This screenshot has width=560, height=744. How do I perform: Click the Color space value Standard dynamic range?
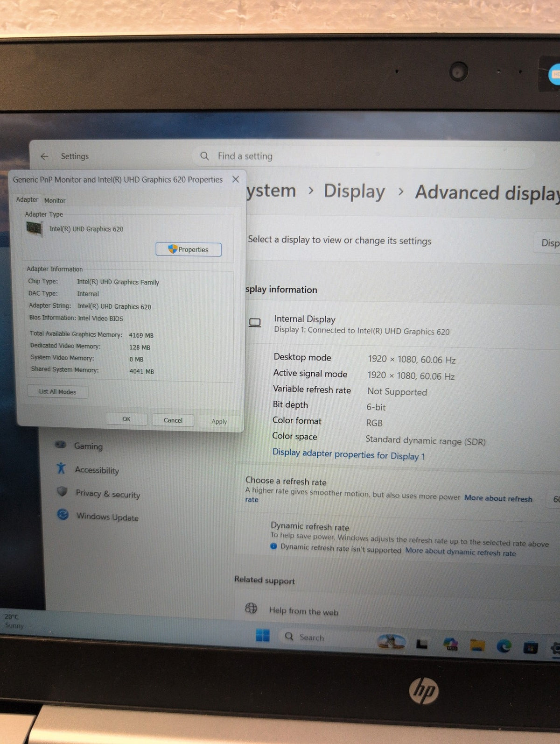coord(425,440)
